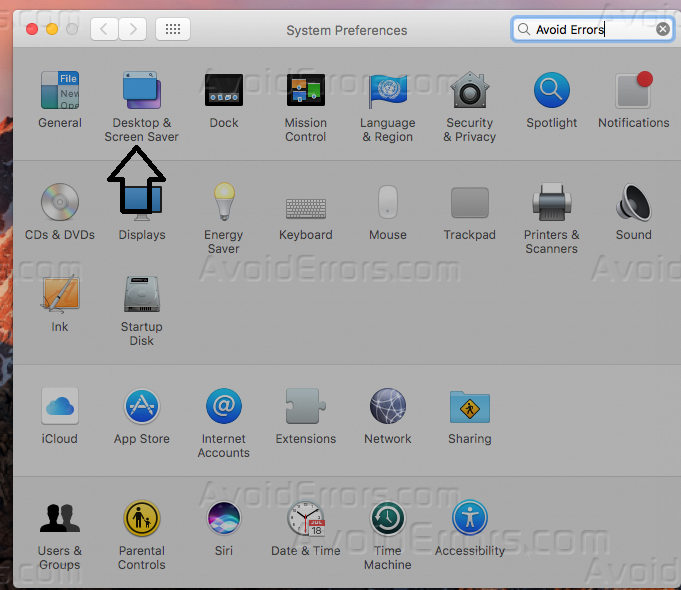Open iCloud settings
This screenshot has height=590, width=681.
click(60, 408)
